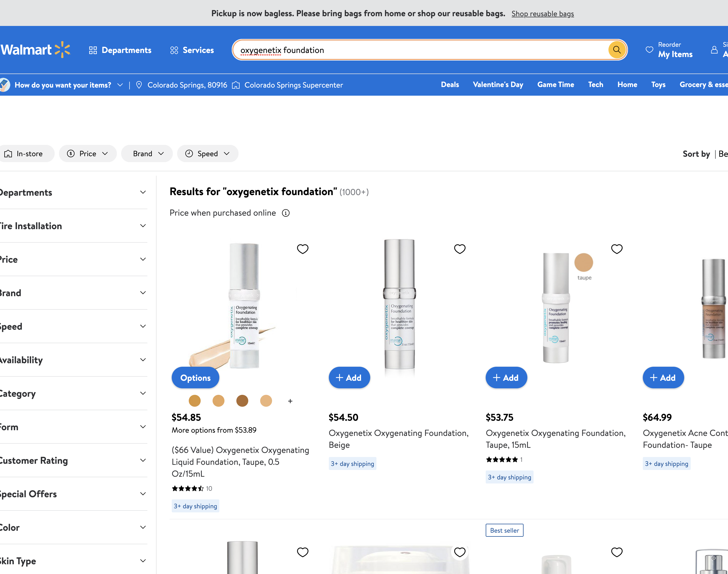728x574 pixels.
Task: Open the My Items heart icon
Action: (x=649, y=50)
